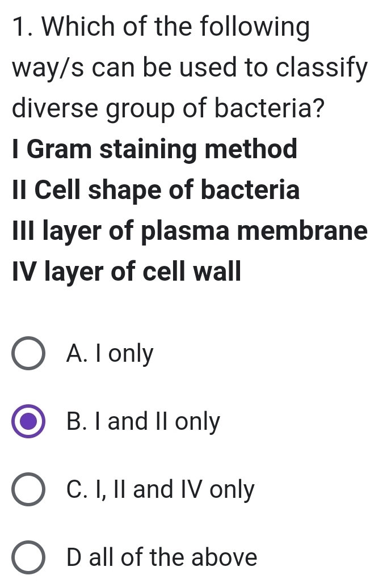Click the words 'Gram staining method'

(x=162, y=150)
